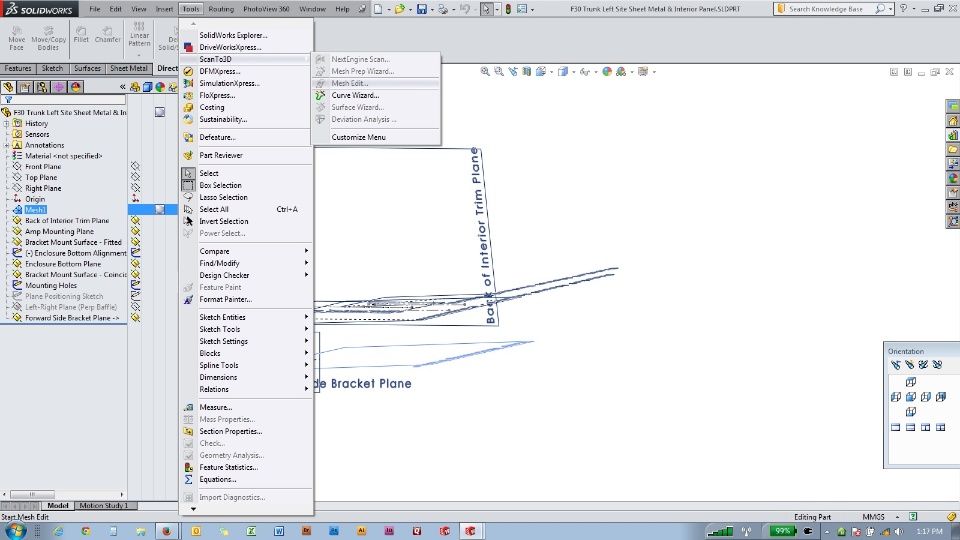This screenshot has height=540, width=960.
Task: Toggle Top Plane visibility in display pane
Action: [135, 178]
